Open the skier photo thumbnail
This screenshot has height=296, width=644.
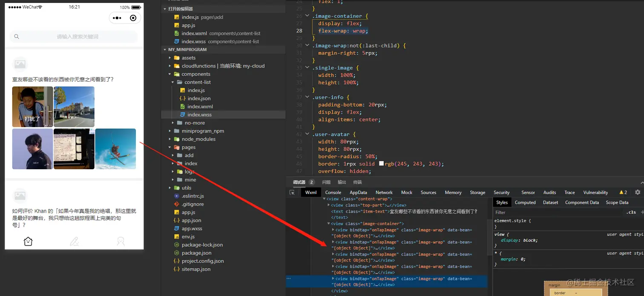(115, 149)
